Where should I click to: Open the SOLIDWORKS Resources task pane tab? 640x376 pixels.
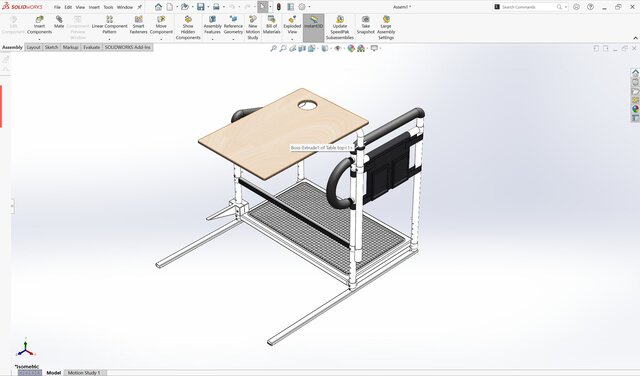tap(636, 73)
